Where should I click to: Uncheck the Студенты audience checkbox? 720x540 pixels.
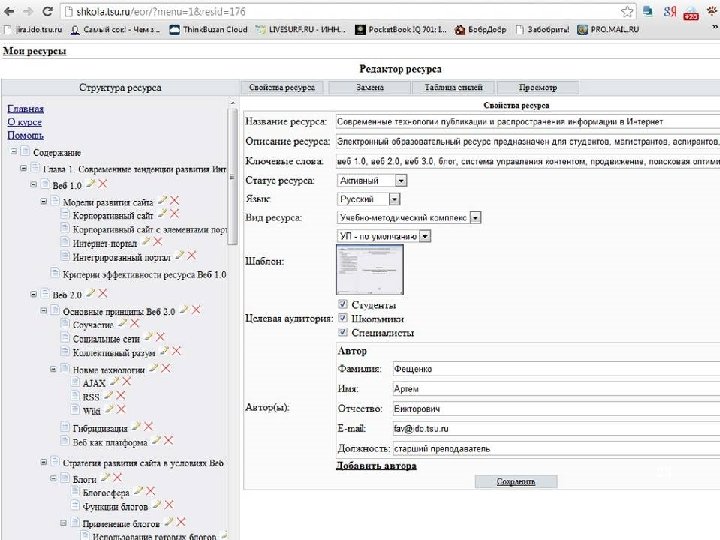click(x=343, y=304)
